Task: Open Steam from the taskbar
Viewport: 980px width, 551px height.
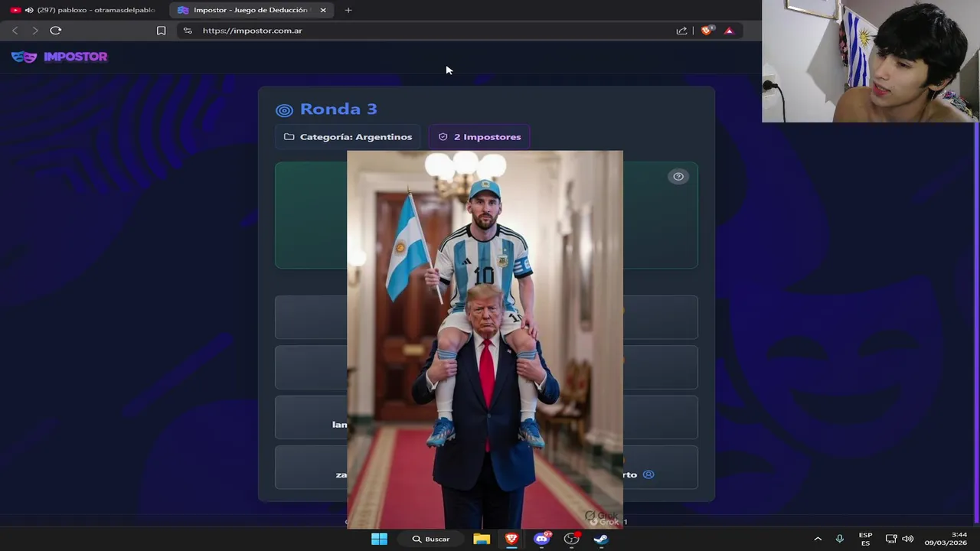Action: click(601, 539)
